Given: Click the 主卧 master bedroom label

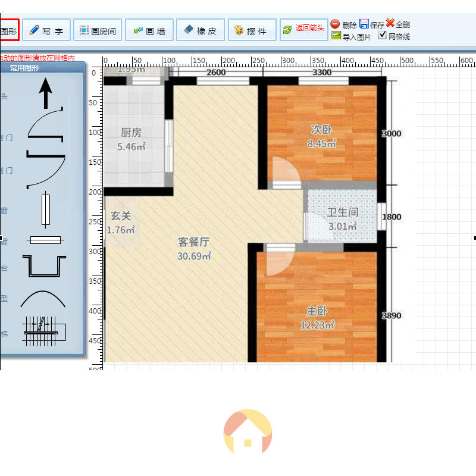Looking at the screenshot, I should pyautogui.click(x=317, y=311).
